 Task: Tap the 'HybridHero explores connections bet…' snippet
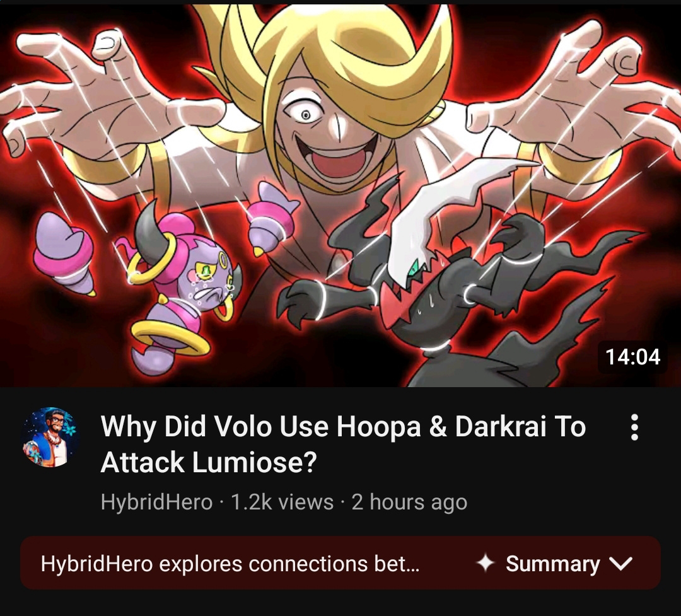[x=230, y=564]
